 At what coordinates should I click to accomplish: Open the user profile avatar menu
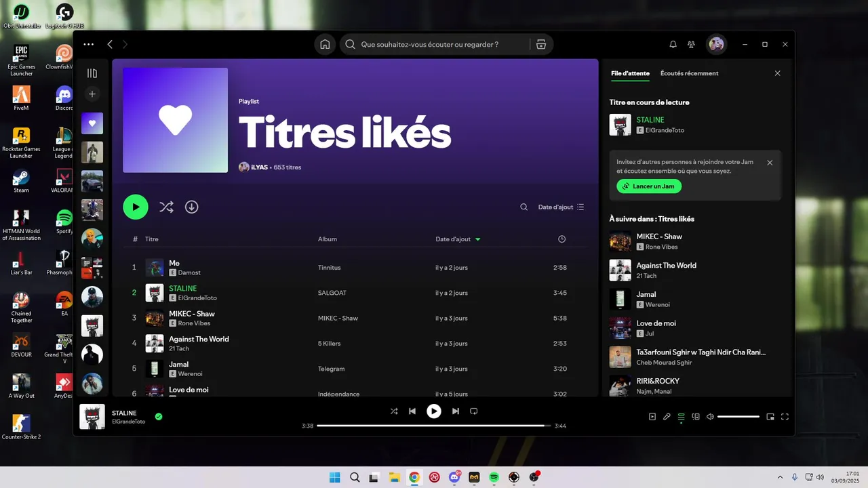pyautogui.click(x=716, y=44)
